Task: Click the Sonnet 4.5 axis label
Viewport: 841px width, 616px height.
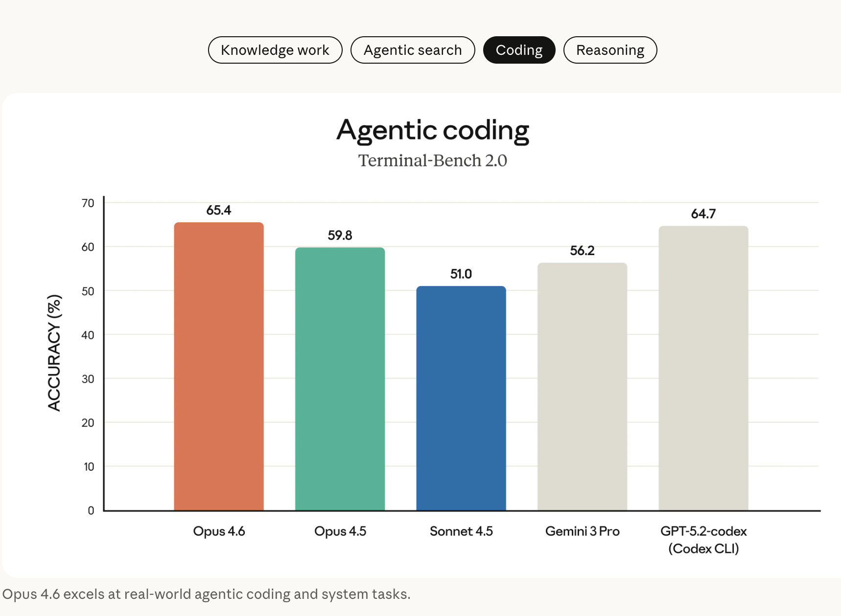Action: pyautogui.click(x=461, y=531)
